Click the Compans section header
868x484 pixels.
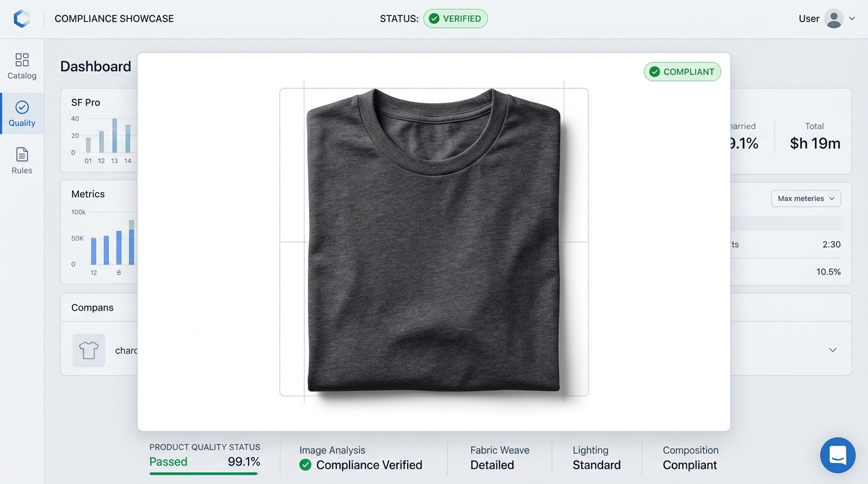[92, 308]
